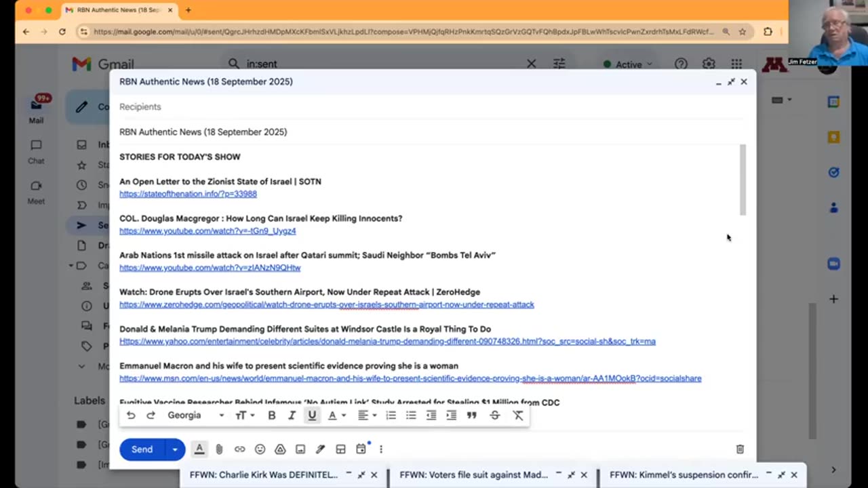The image size is (868, 488).
Task: Click the in:sent search box
Action: coord(380,64)
